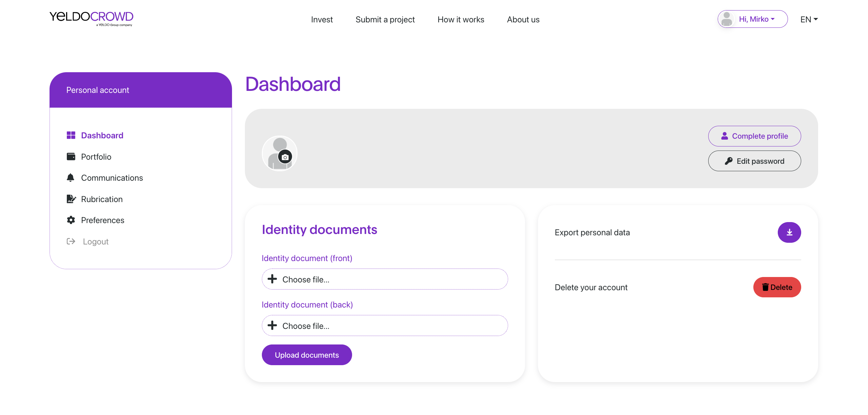
Task: Open Submit a project page
Action: click(x=385, y=20)
